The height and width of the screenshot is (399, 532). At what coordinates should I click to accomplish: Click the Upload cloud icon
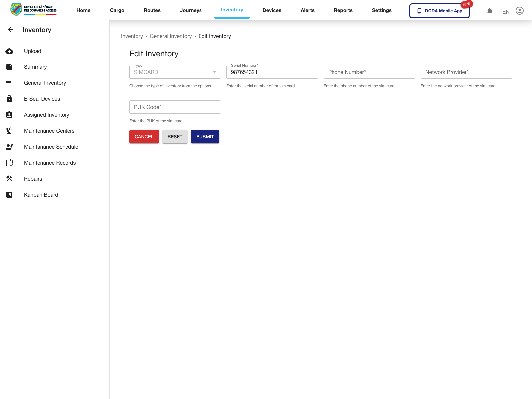click(9, 51)
